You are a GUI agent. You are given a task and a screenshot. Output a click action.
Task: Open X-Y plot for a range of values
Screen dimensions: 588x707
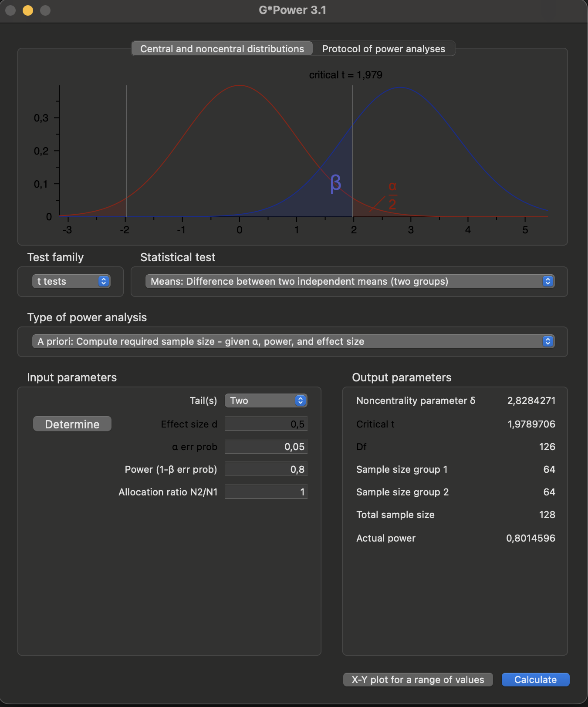pos(418,680)
